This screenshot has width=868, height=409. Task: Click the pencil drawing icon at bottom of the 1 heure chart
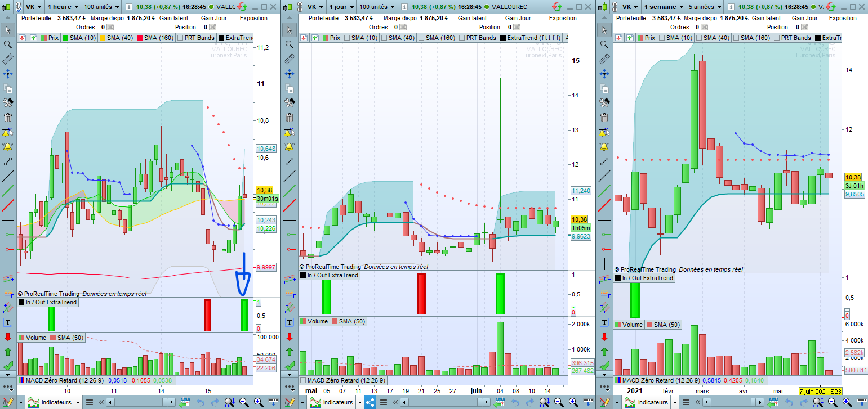click(7, 402)
